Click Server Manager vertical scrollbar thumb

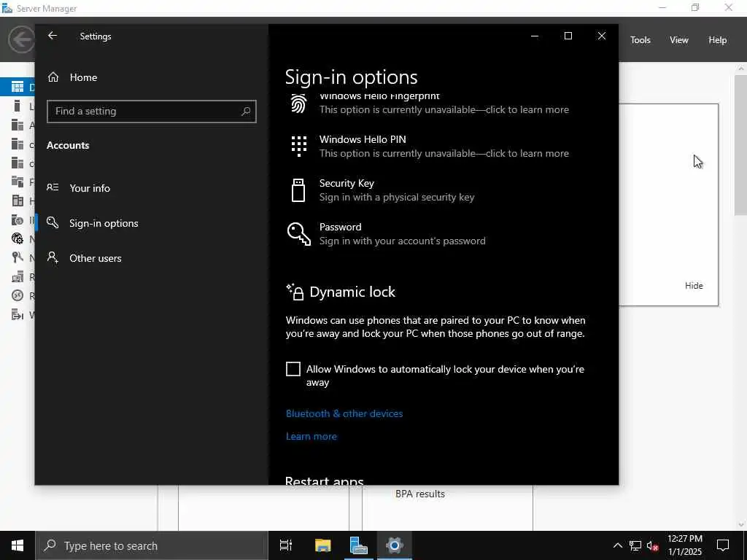click(740, 145)
